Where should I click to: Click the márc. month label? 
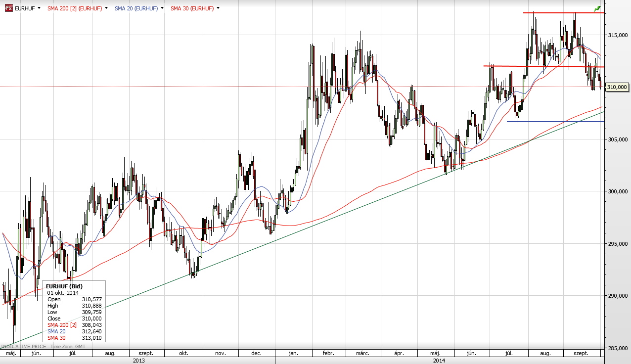tap(363, 354)
